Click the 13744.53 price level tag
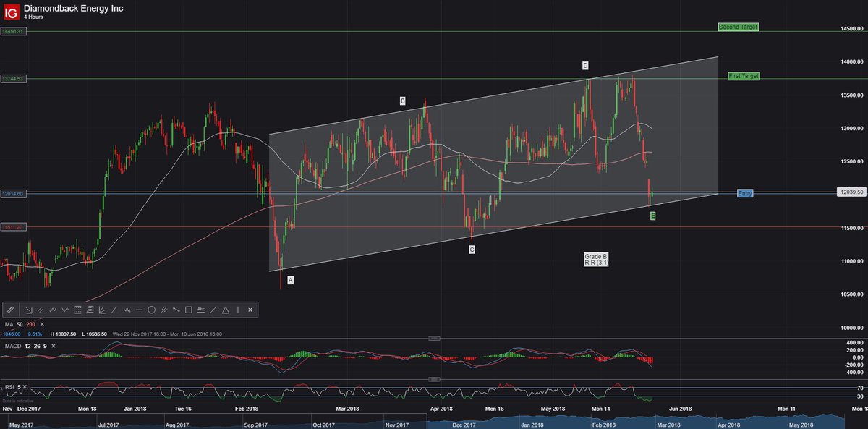The height and width of the screenshot is (429, 868). pyautogui.click(x=13, y=78)
